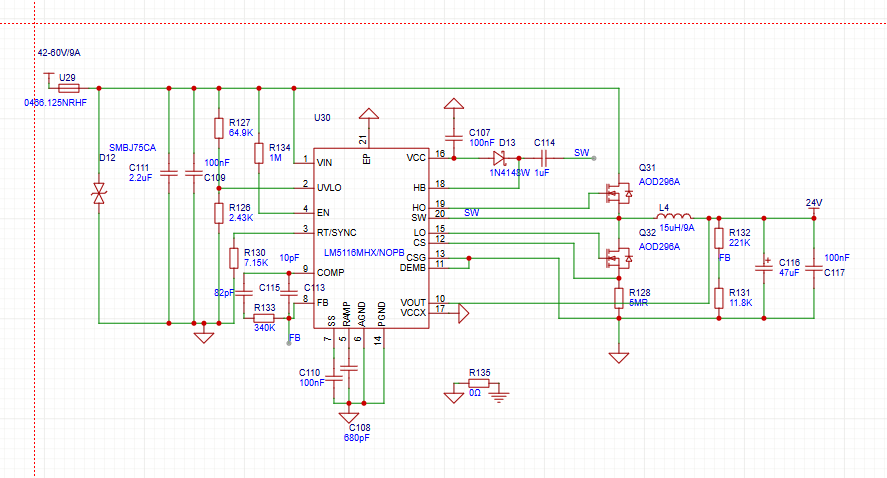Select resistor R131 11.8K symbol
This screenshot has height=478, width=887.
pos(719,298)
